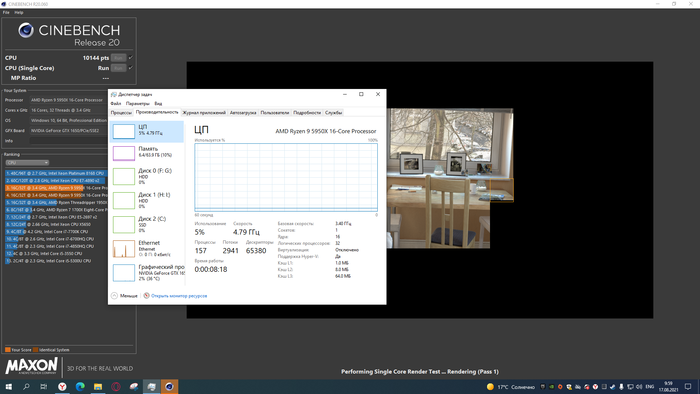Open Вид menu in Task Manager

click(158, 104)
